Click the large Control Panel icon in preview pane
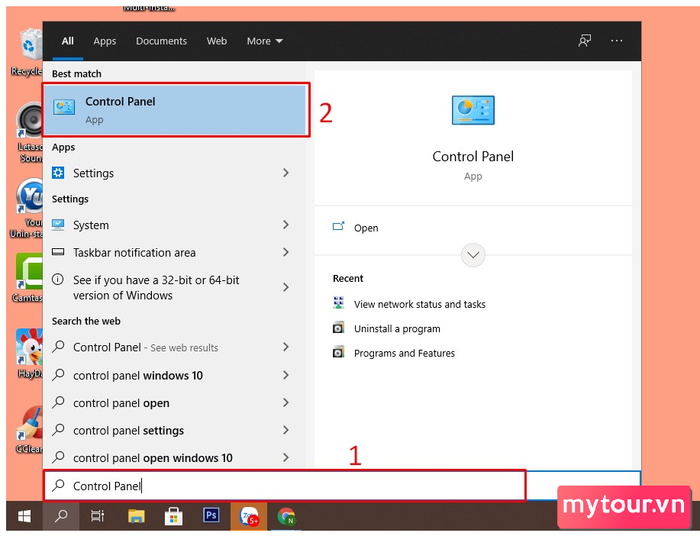Screen dimensions: 700x540 click(x=473, y=110)
